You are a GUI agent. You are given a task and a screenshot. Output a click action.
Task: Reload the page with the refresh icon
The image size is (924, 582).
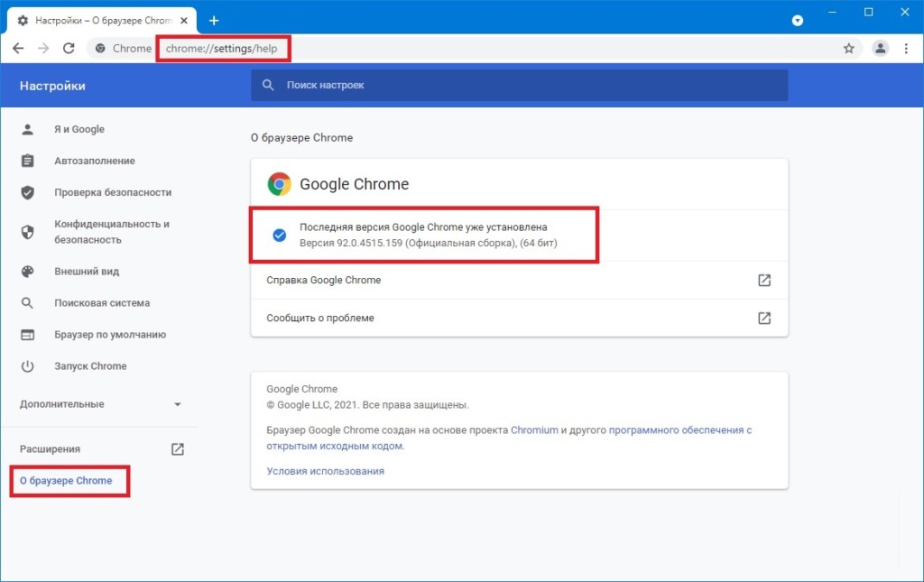(69, 49)
